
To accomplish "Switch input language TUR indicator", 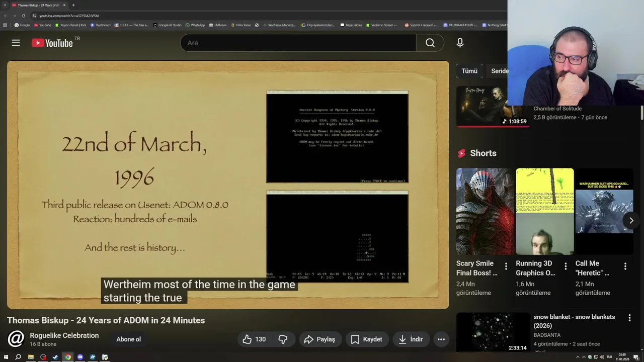I will click(609, 357).
